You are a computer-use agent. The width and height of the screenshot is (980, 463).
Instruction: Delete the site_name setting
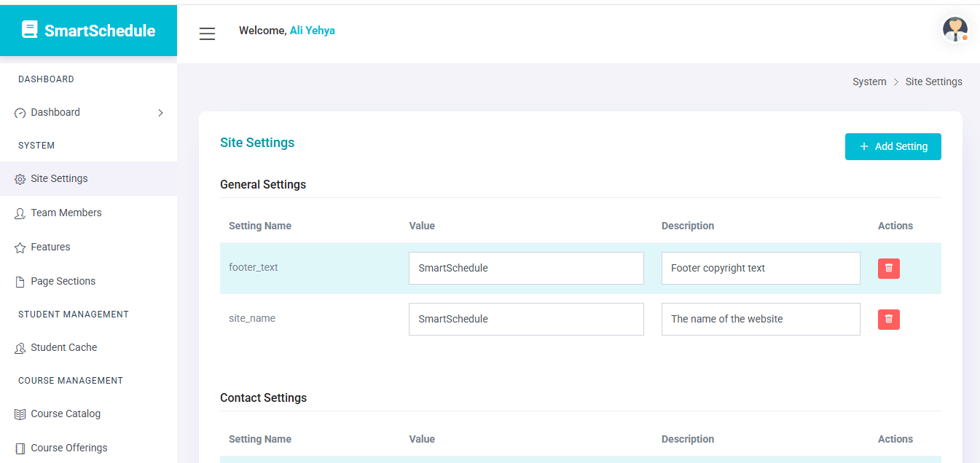coord(888,320)
